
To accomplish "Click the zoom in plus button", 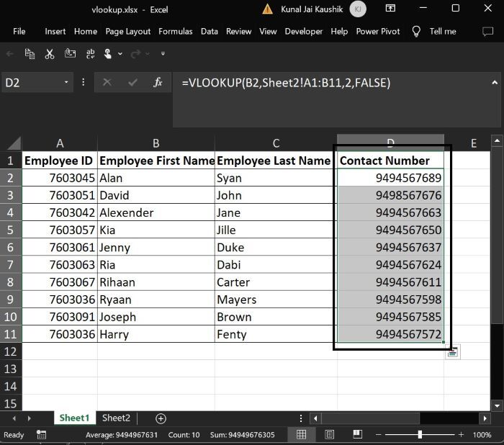I will (x=461, y=435).
